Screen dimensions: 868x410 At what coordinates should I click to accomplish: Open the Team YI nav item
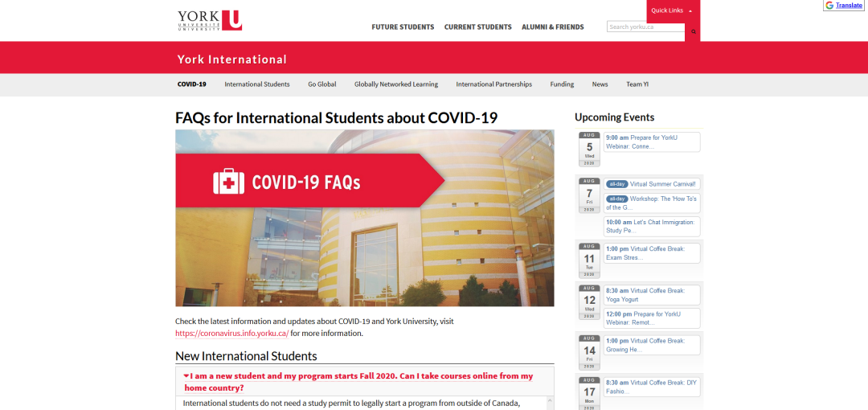coord(637,84)
